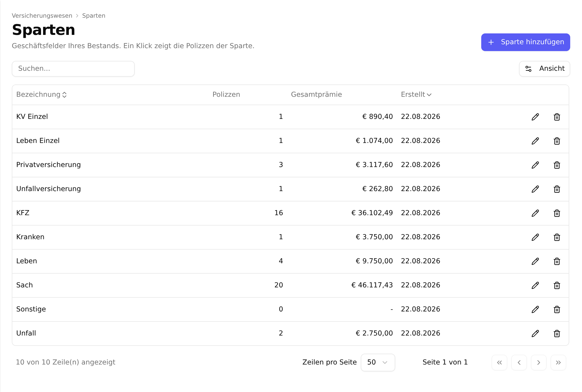Screen dimensions: 582x392
Task: Click the € 46.117,43 premium value
Action: [x=372, y=285]
